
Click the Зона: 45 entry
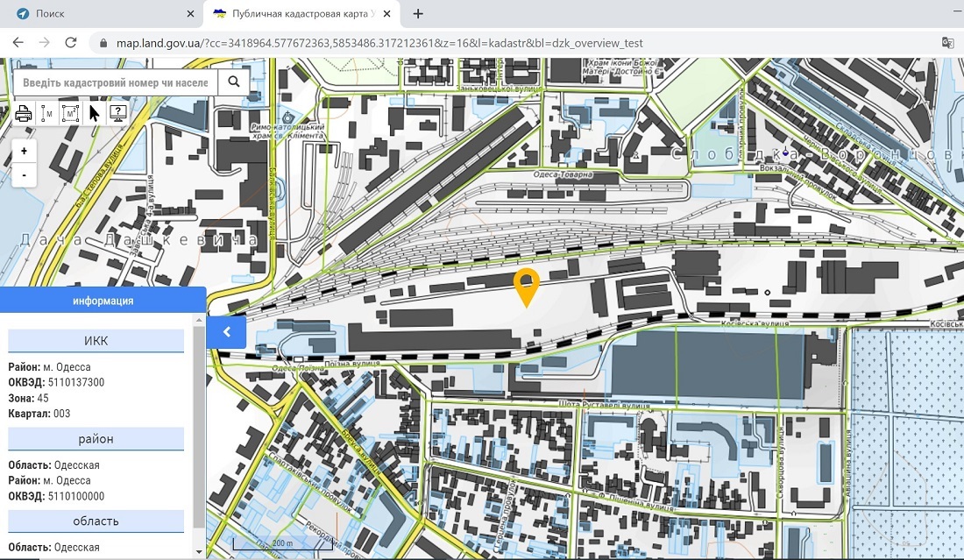click(x=28, y=398)
